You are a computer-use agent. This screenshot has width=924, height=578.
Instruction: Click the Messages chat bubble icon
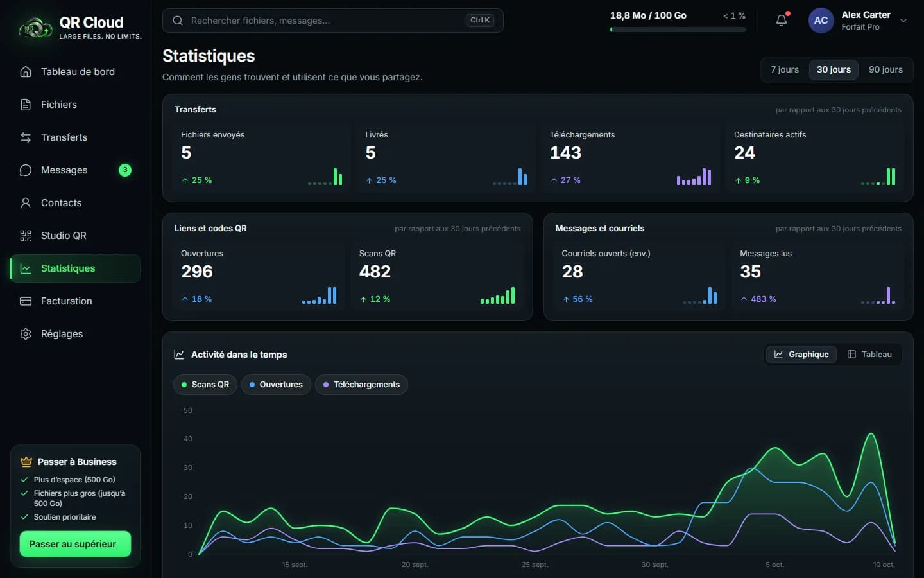[26, 170]
